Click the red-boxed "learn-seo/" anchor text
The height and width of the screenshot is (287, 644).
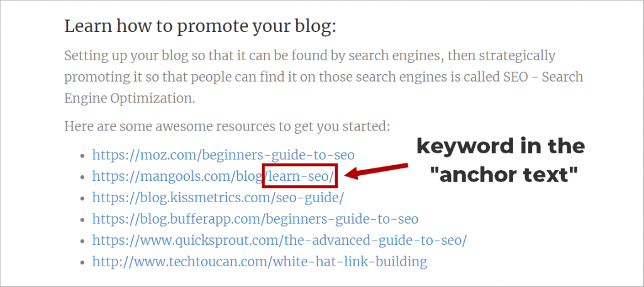[x=301, y=176]
